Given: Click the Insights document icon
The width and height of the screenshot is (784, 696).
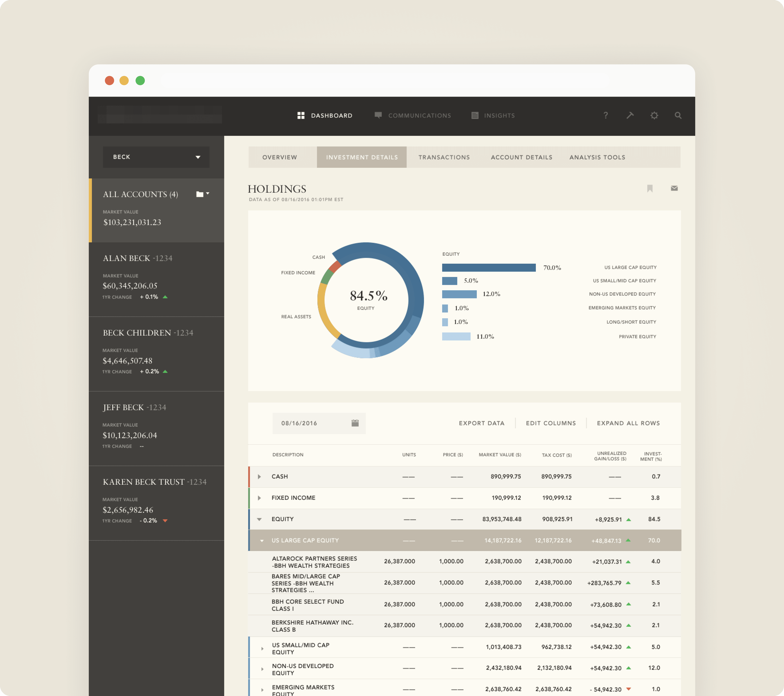Looking at the screenshot, I should (475, 115).
